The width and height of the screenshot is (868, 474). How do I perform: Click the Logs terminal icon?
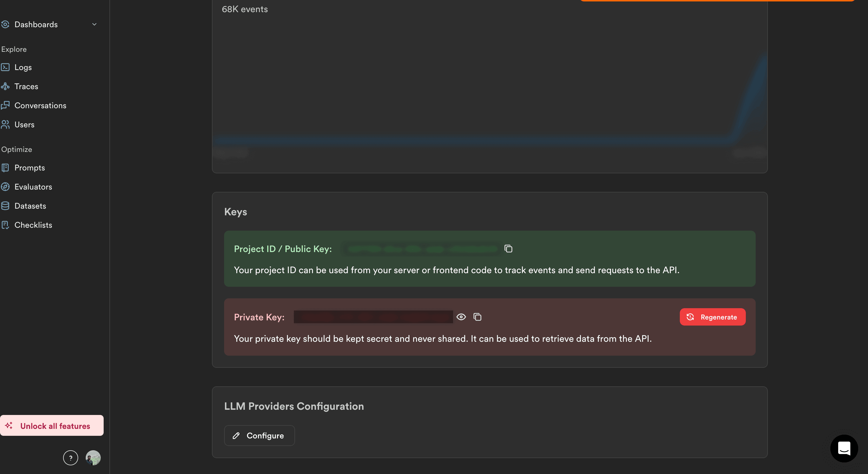(x=5, y=67)
